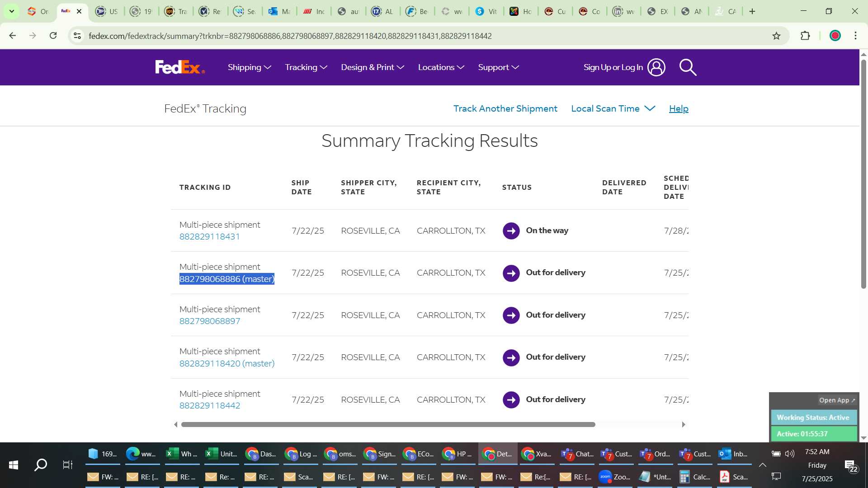Expand the Shipping menu
Screen dimensions: 868x488
[x=249, y=67]
